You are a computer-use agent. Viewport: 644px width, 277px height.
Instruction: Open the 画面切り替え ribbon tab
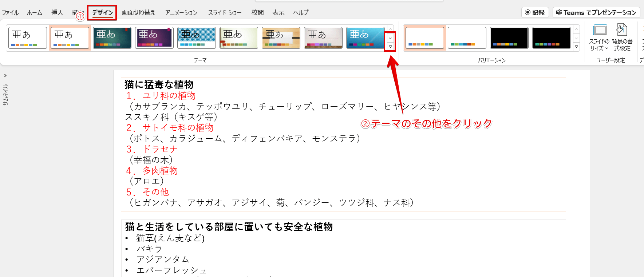(x=138, y=13)
